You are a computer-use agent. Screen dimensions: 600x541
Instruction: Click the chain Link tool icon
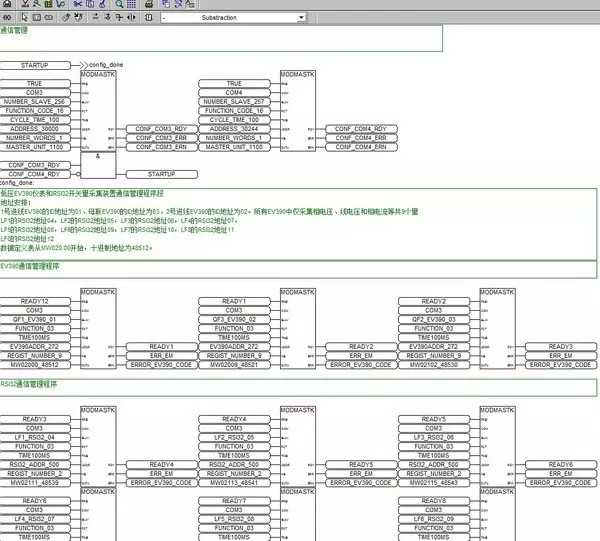click(x=49, y=18)
